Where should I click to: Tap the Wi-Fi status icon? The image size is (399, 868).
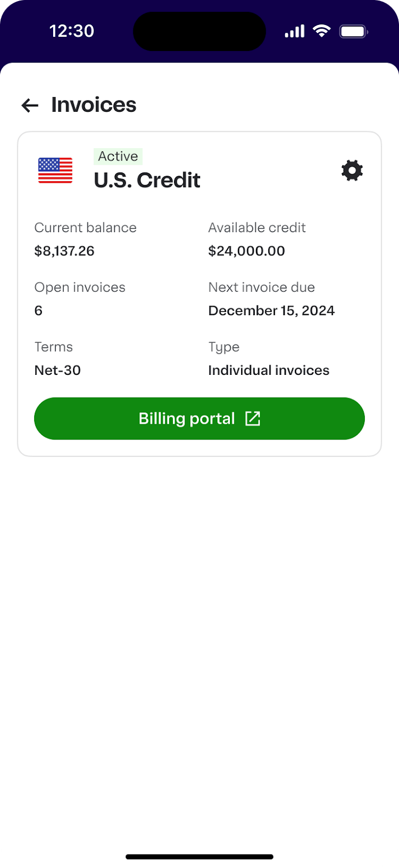pyautogui.click(x=322, y=31)
